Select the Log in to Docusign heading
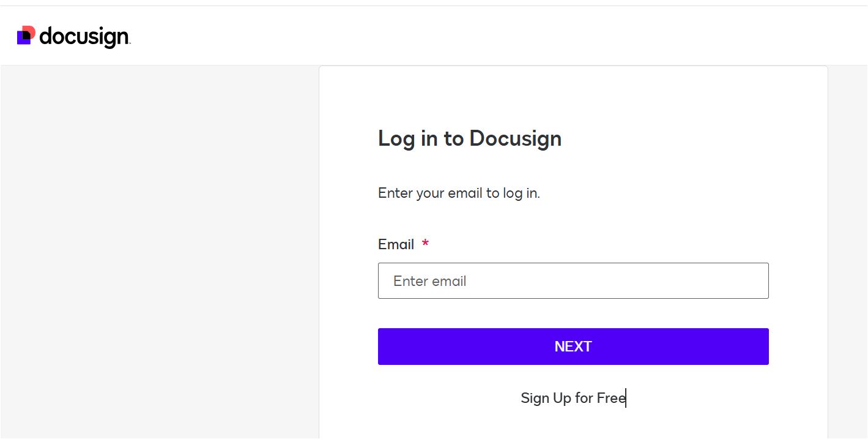 pyautogui.click(x=470, y=138)
